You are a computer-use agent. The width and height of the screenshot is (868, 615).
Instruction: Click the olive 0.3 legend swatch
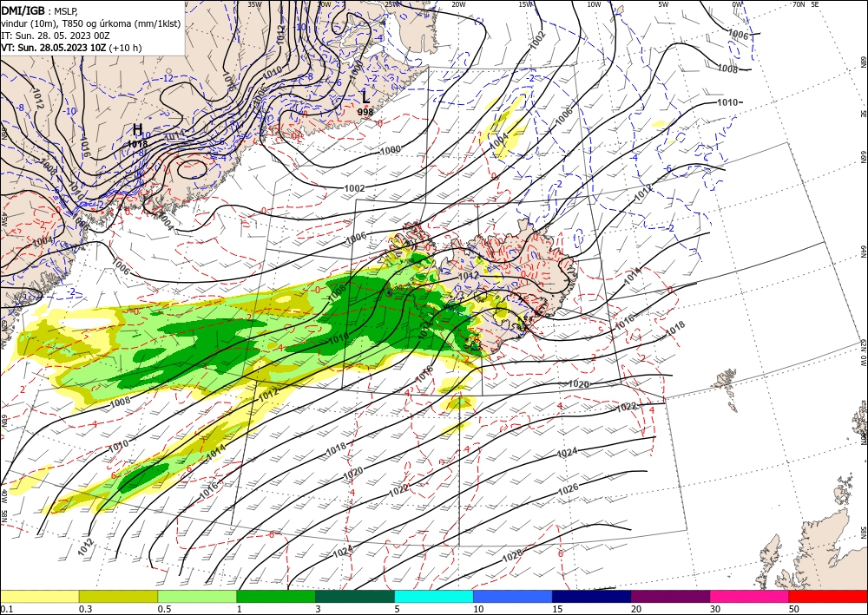(118, 596)
